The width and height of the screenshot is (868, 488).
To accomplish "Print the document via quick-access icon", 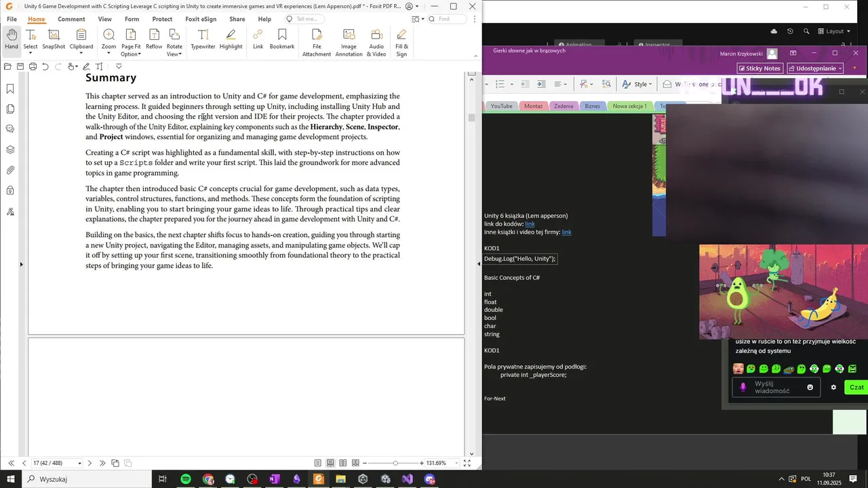I will coord(33,66).
